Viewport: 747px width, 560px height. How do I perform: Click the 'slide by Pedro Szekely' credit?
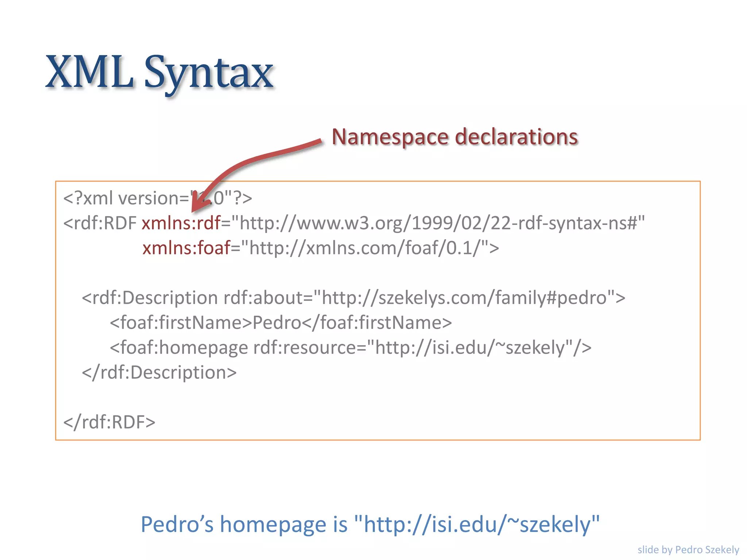tap(688, 549)
